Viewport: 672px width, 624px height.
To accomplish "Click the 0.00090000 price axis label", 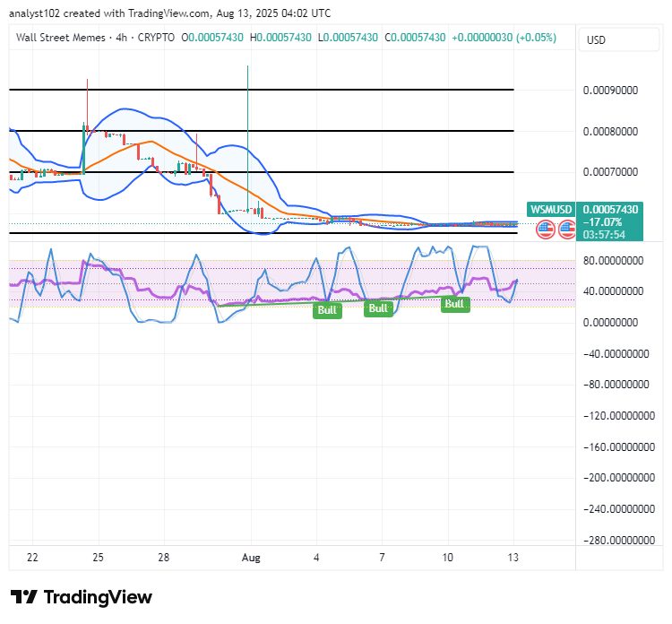I will 610,90.
